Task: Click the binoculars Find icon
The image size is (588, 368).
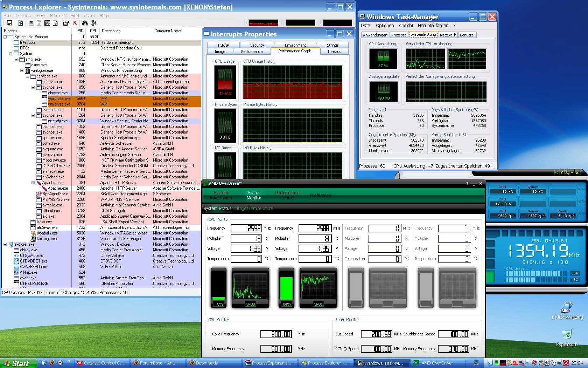Action: [x=85, y=23]
